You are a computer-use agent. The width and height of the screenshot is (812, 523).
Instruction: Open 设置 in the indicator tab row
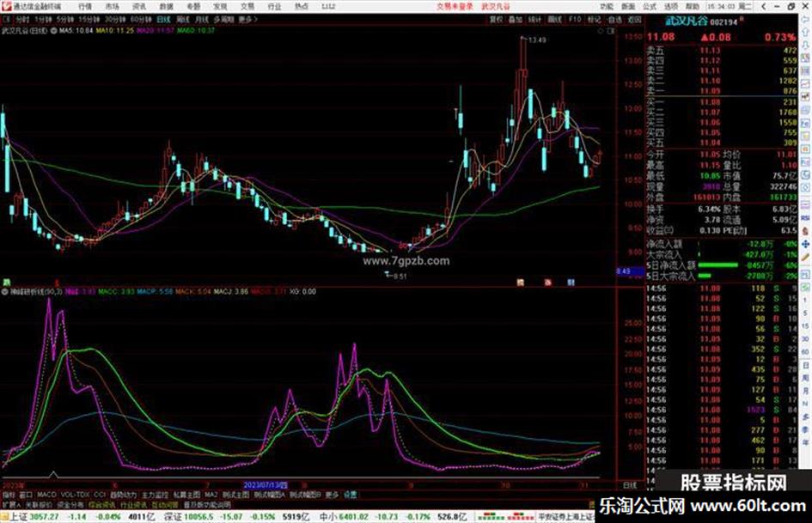[x=350, y=495]
